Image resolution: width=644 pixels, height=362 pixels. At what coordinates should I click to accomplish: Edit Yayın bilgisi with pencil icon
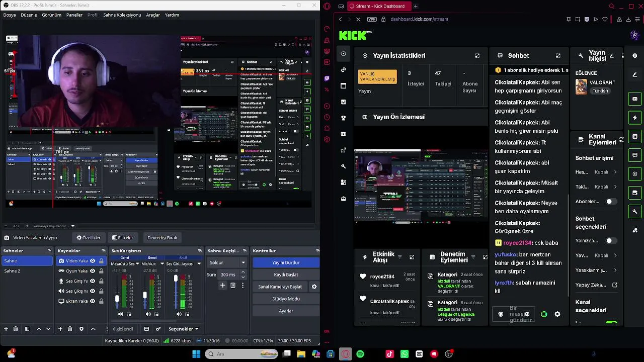612,56
